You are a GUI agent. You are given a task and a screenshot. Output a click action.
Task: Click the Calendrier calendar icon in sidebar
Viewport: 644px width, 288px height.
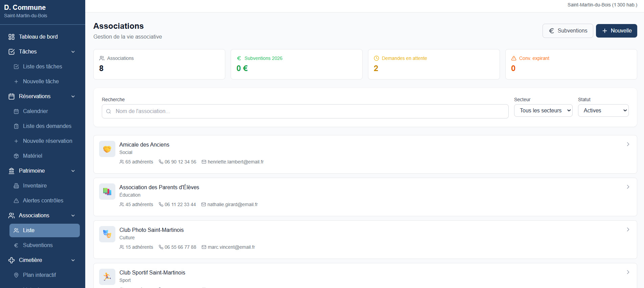tap(16, 111)
